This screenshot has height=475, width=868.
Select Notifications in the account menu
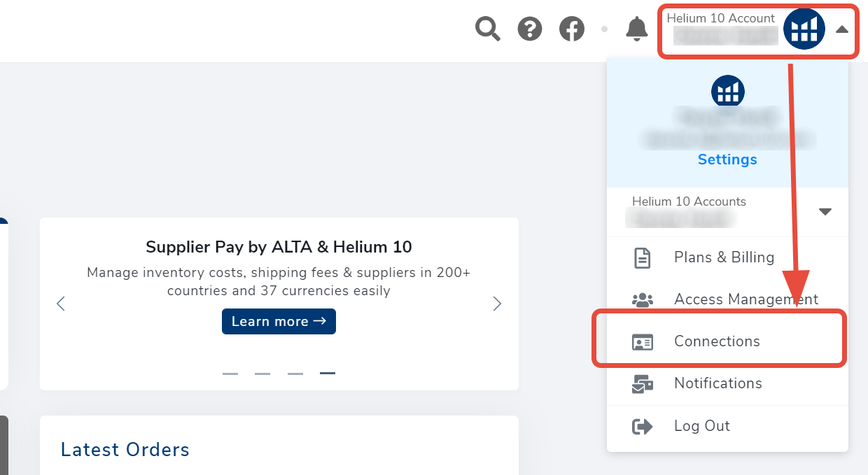click(718, 383)
